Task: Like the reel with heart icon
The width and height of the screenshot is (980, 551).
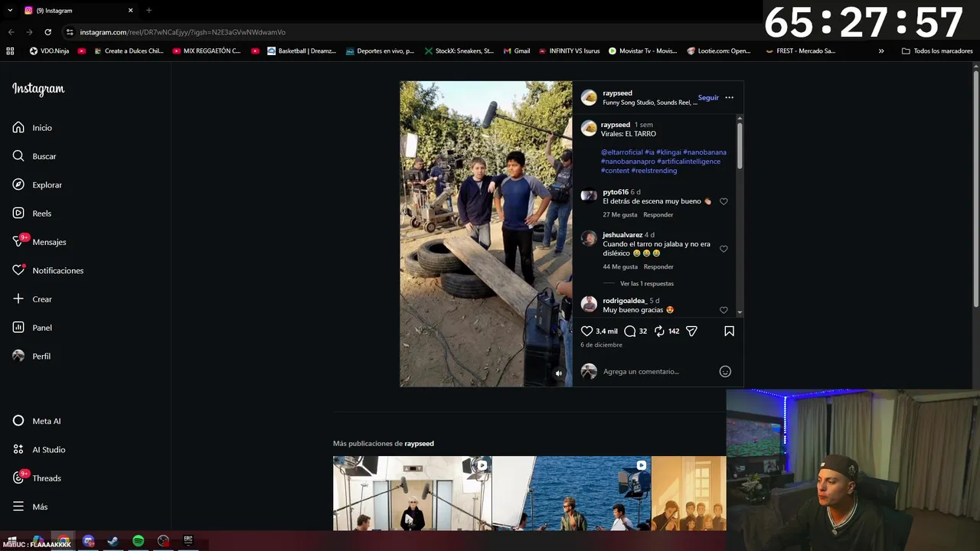Action: tap(586, 331)
